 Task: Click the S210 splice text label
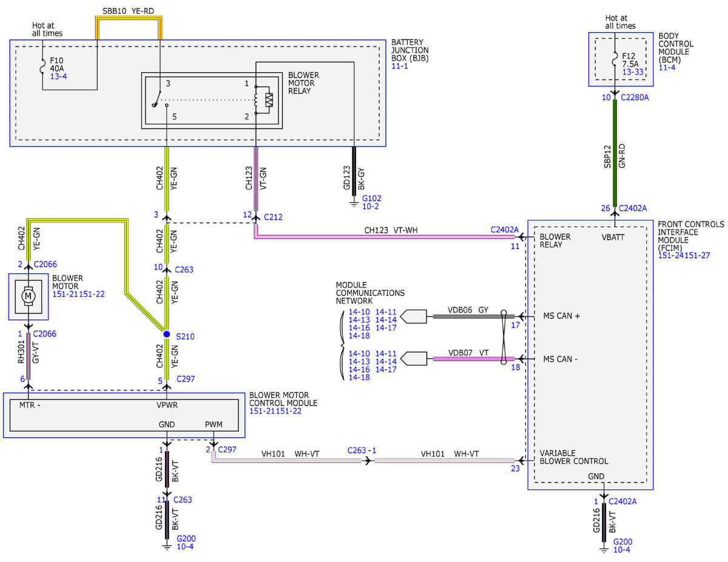(185, 336)
